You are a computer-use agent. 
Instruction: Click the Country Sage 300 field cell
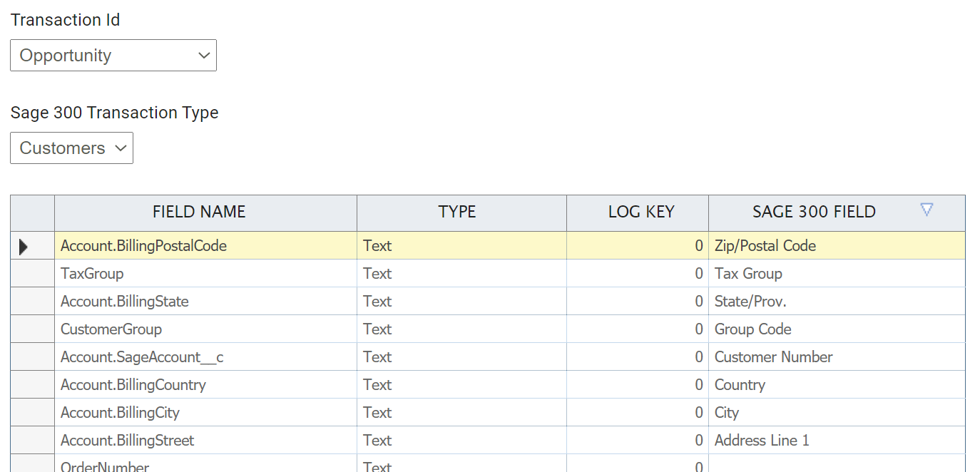coord(740,385)
